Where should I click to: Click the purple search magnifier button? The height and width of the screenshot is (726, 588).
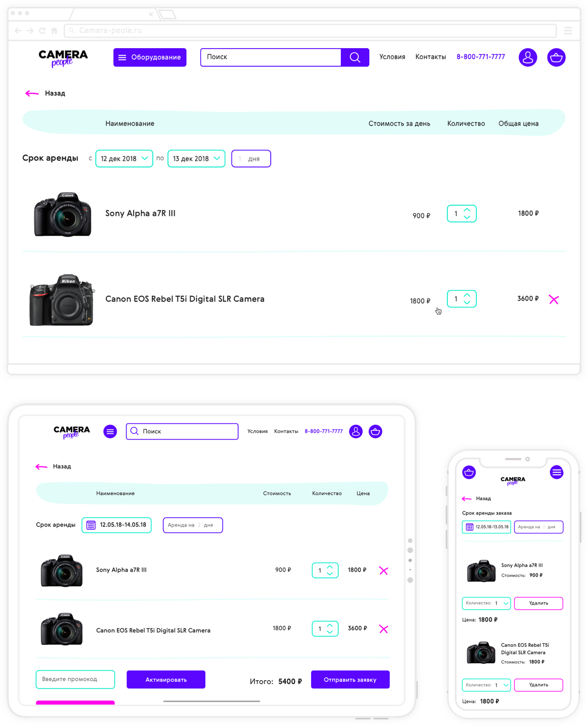pos(355,57)
